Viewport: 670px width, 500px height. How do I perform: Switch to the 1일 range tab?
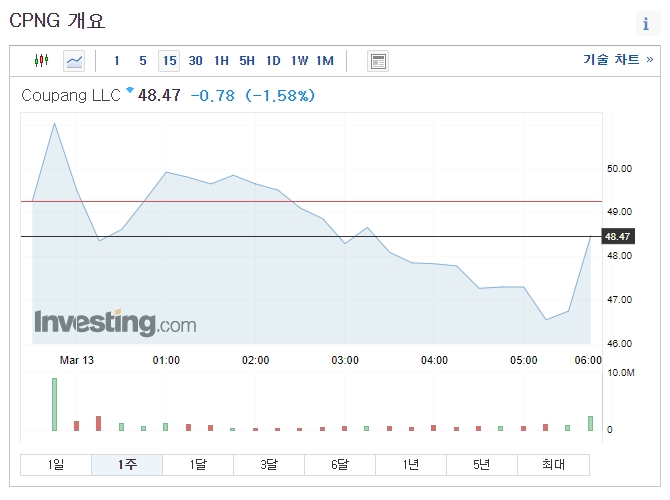pos(56,465)
